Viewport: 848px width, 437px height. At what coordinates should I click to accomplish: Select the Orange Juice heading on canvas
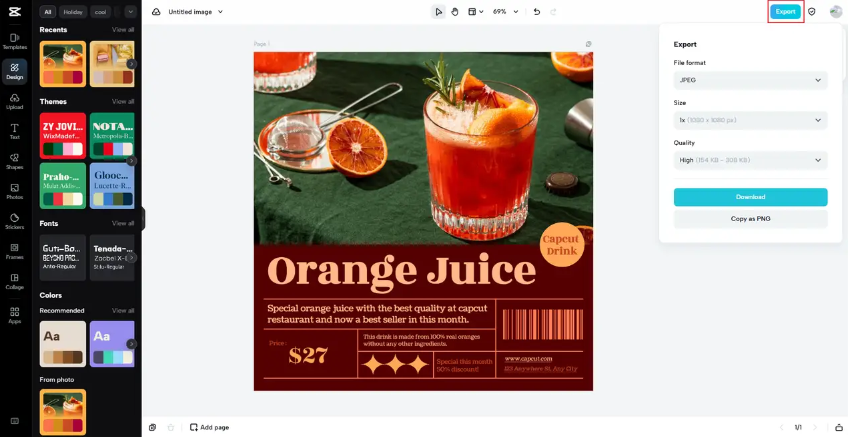[401, 270]
